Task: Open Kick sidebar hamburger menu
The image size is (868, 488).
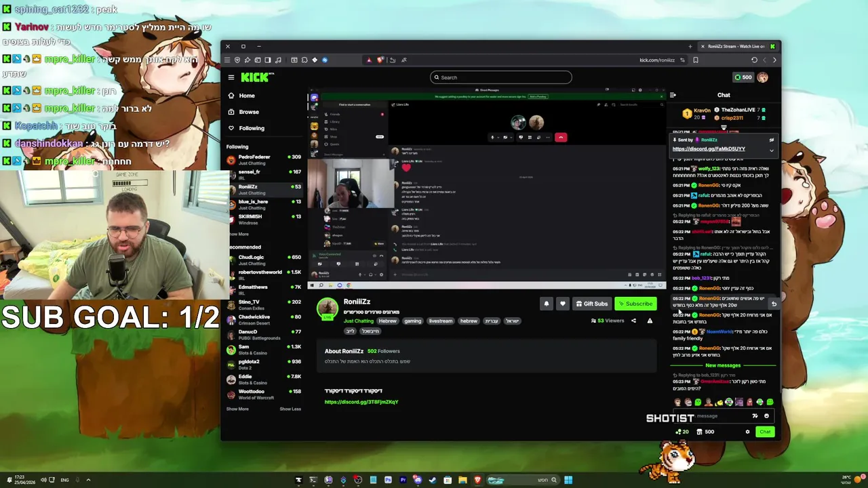Action: tap(231, 77)
